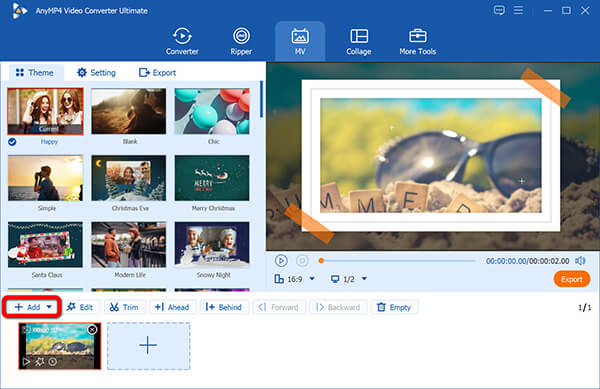Click the Add files button
This screenshot has width=600, height=389.
click(28, 307)
